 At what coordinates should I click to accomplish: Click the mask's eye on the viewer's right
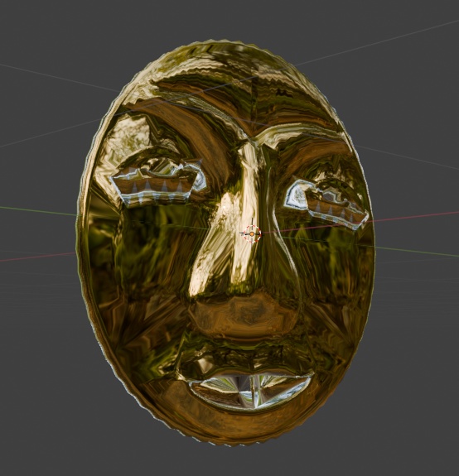click(326, 203)
